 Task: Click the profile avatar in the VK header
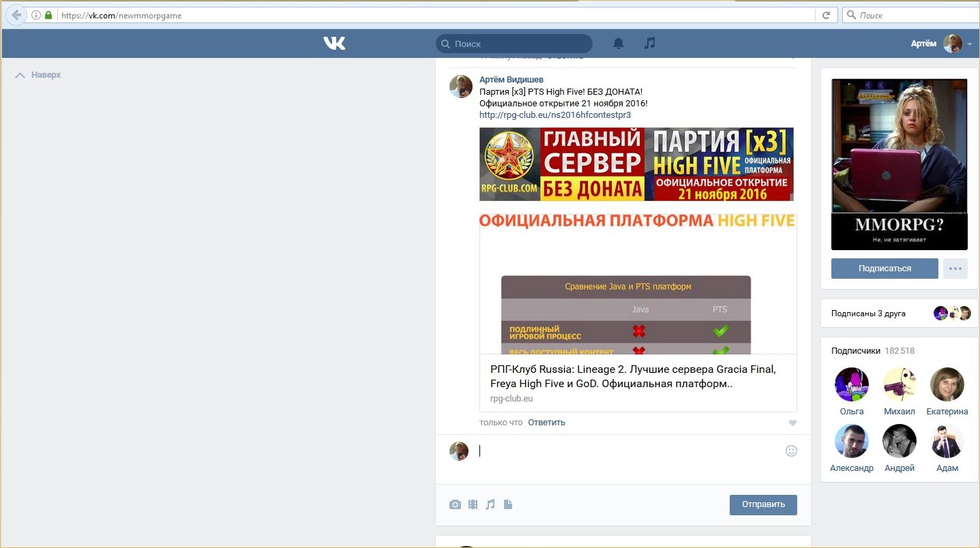(x=953, y=44)
